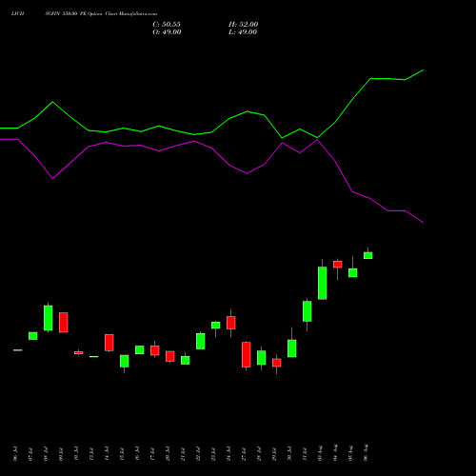Click the red candle above 14 Jul
Viewport: 476px width, 476px height.
(x=109, y=343)
